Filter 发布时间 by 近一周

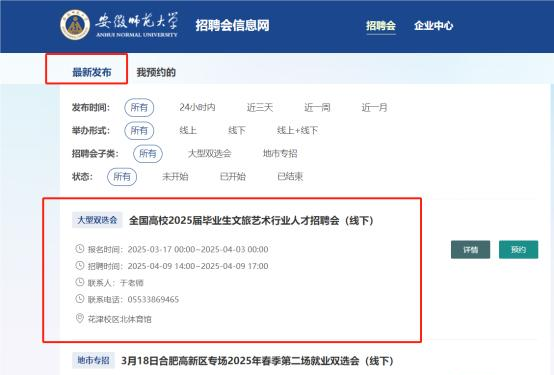(x=317, y=107)
